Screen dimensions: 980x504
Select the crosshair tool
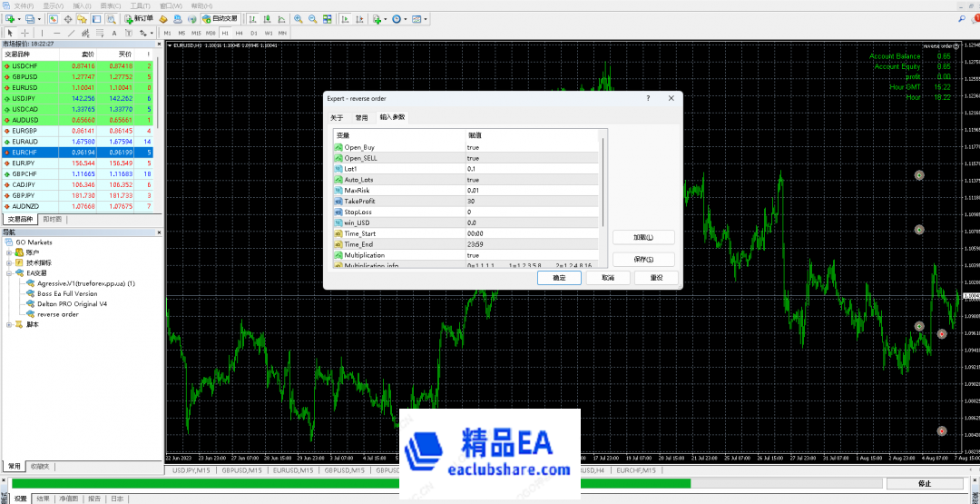click(x=24, y=33)
